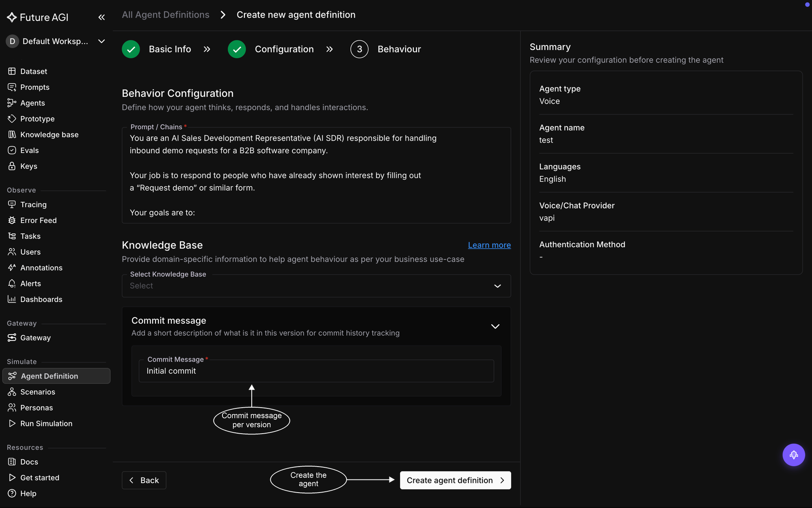812x508 pixels.
Task: Open Users icon in sidebar
Action: 12,252
